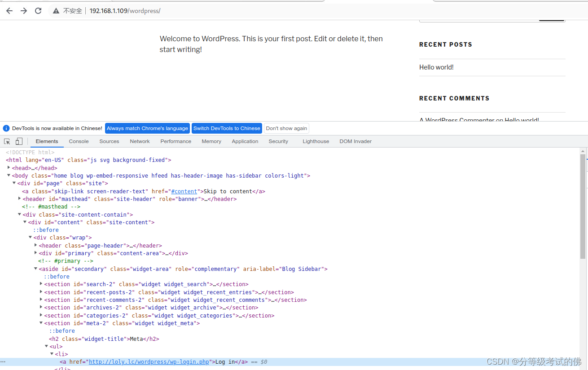
Task: Expand the header class="page-header" node
Action: 36,245
